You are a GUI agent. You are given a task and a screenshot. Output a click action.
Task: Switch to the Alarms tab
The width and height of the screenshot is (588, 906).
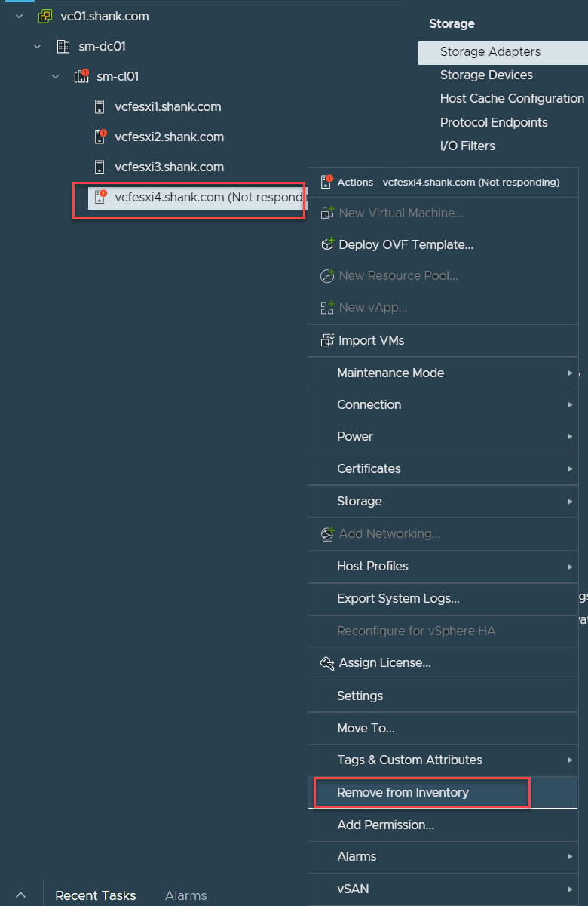point(186,895)
